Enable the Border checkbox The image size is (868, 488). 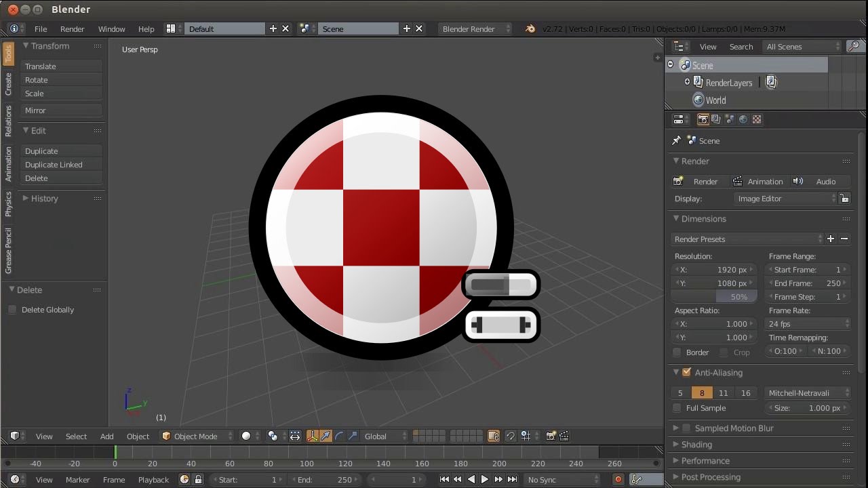click(x=677, y=352)
